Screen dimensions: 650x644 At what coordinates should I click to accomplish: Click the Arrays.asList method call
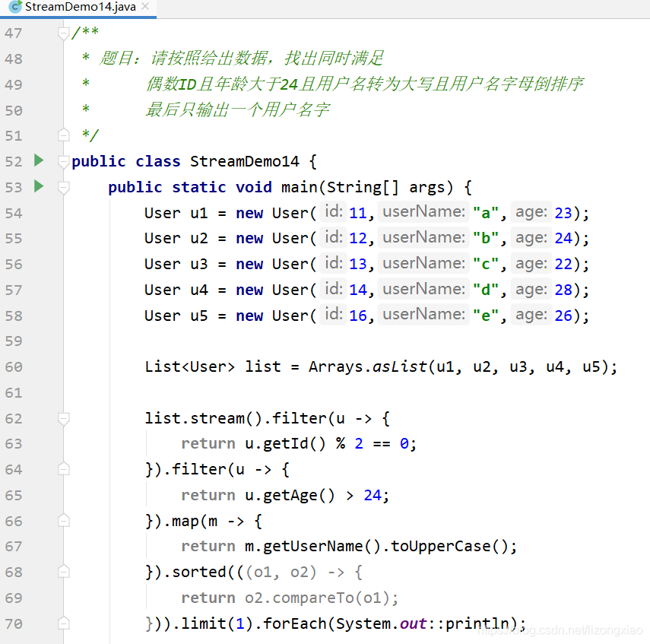(399, 367)
